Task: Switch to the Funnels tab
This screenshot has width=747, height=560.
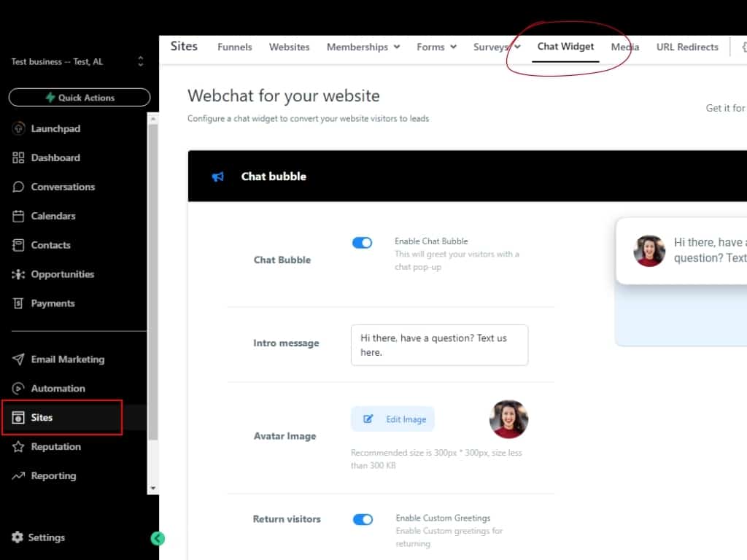Action: point(235,47)
